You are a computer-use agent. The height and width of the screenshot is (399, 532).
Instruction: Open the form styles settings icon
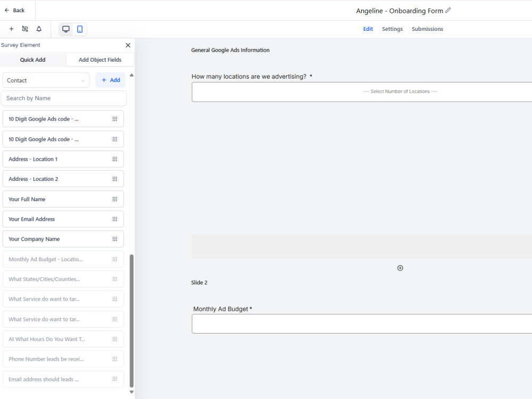tap(25, 29)
